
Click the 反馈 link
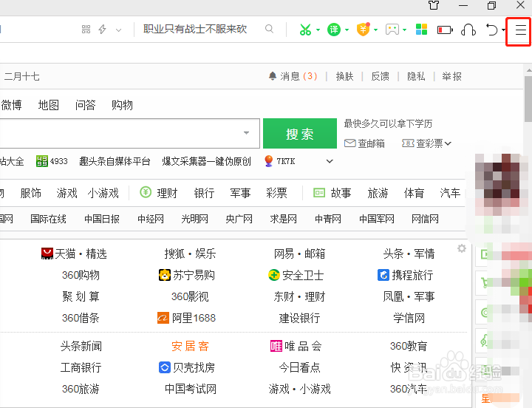[x=381, y=76]
